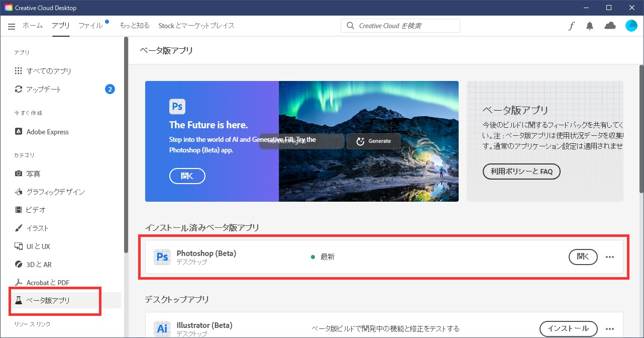Open Stock とマーケットプレイス tab
This screenshot has height=338, width=644.
click(x=196, y=26)
